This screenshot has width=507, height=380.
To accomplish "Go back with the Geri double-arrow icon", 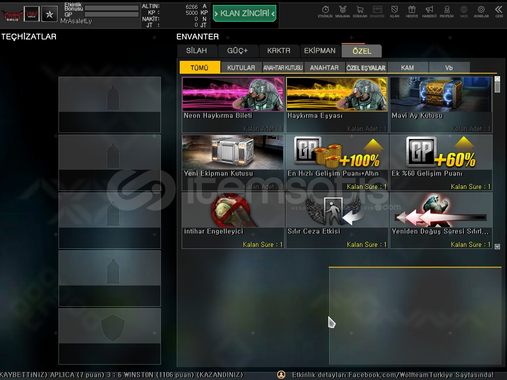I will [499, 11].
